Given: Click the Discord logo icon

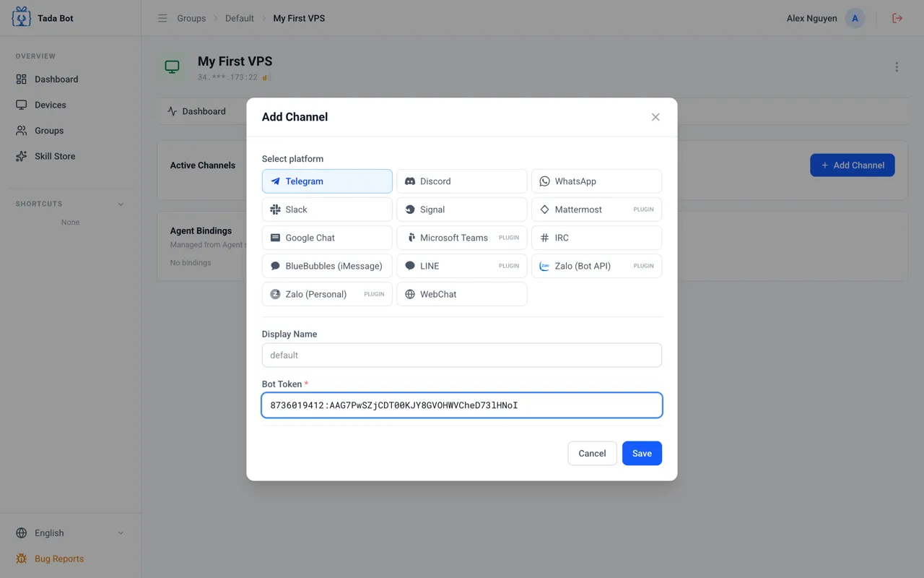Looking at the screenshot, I should (x=410, y=181).
